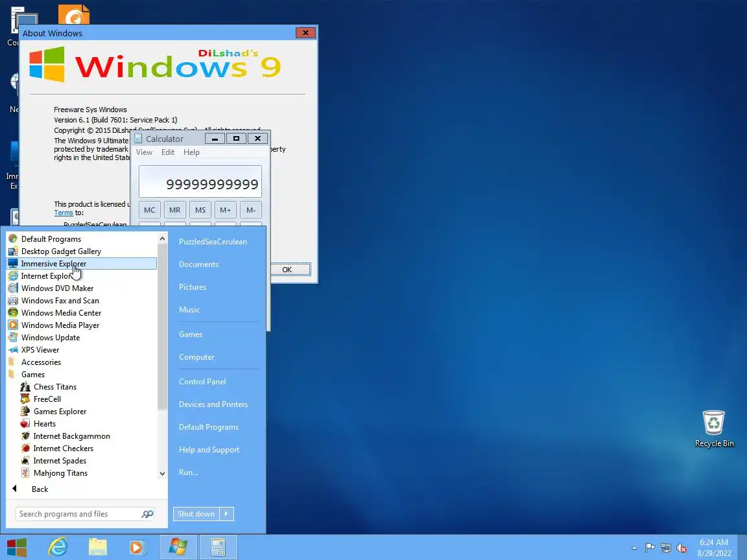Open File Explorer folder on taskbar
747x560 pixels.
98,548
